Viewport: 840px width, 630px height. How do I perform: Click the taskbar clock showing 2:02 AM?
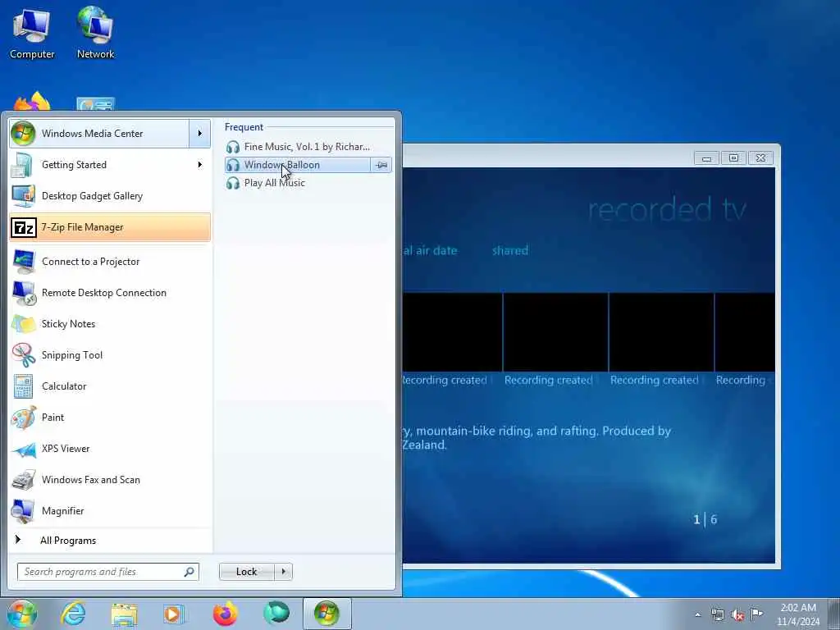tap(797, 614)
